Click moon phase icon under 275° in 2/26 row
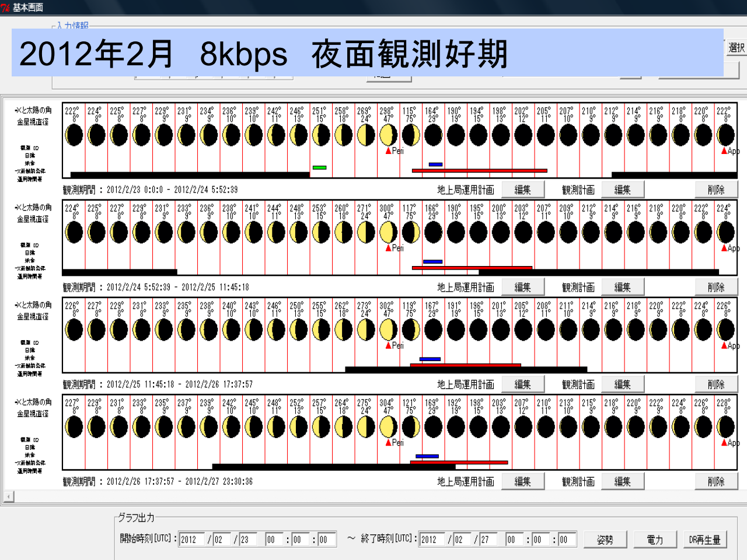747x560 pixels. [365, 428]
